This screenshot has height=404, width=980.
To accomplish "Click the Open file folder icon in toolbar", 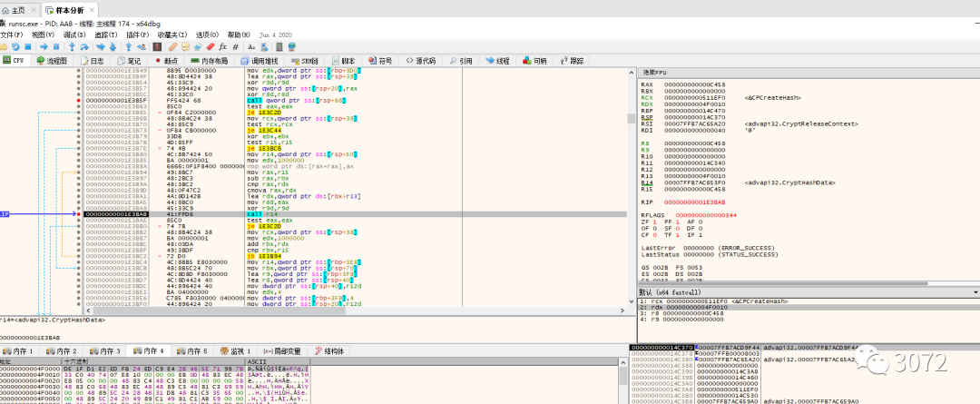I will pyautogui.click(x=3, y=47).
